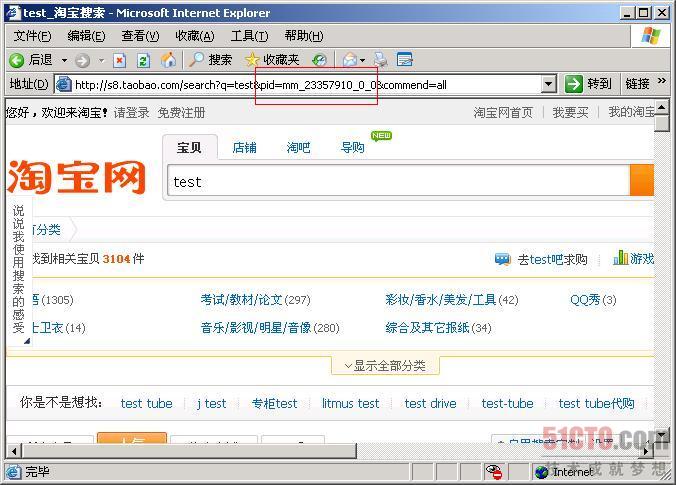Viewport: 676px width, 485px height.
Task: Switch to the 店铺 search tab
Action: tap(244, 148)
